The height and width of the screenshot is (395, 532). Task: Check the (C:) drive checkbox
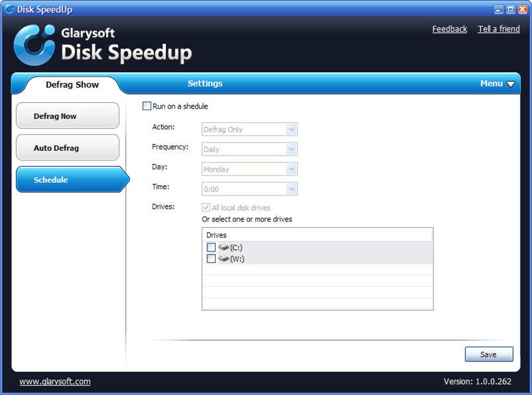click(x=211, y=247)
